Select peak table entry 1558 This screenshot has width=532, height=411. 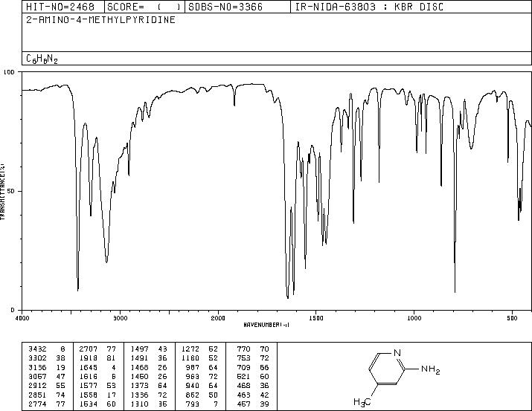[89, 395]
